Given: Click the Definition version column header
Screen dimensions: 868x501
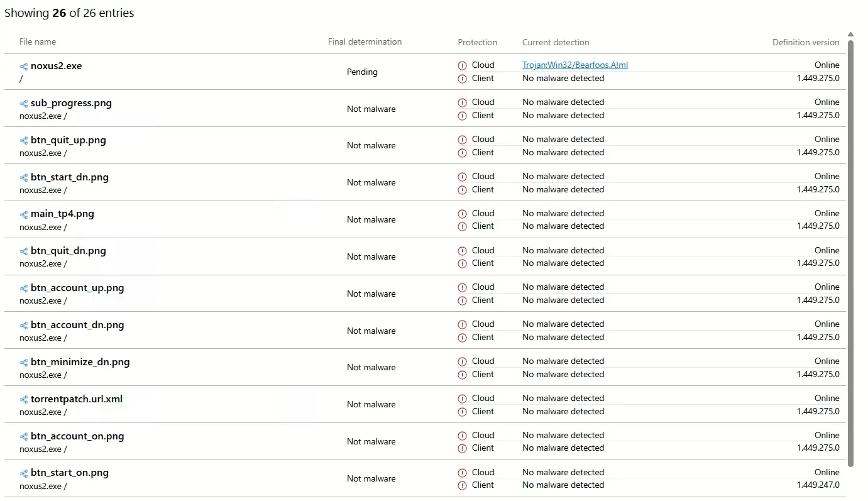Looking at the screenshot, I should pyautogui.click(x=806, y=43).
